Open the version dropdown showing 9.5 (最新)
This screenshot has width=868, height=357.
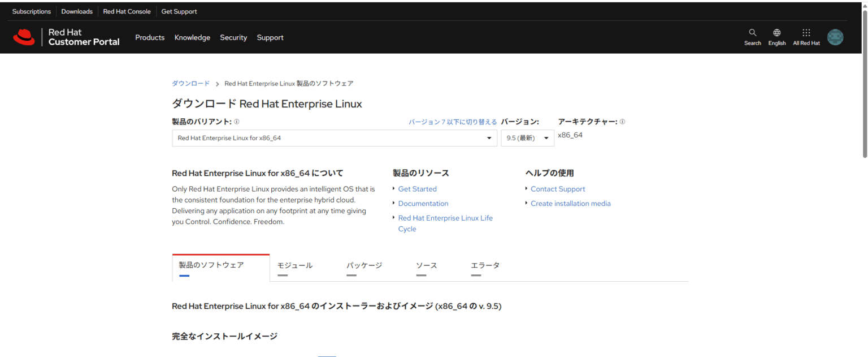(527, 137)
